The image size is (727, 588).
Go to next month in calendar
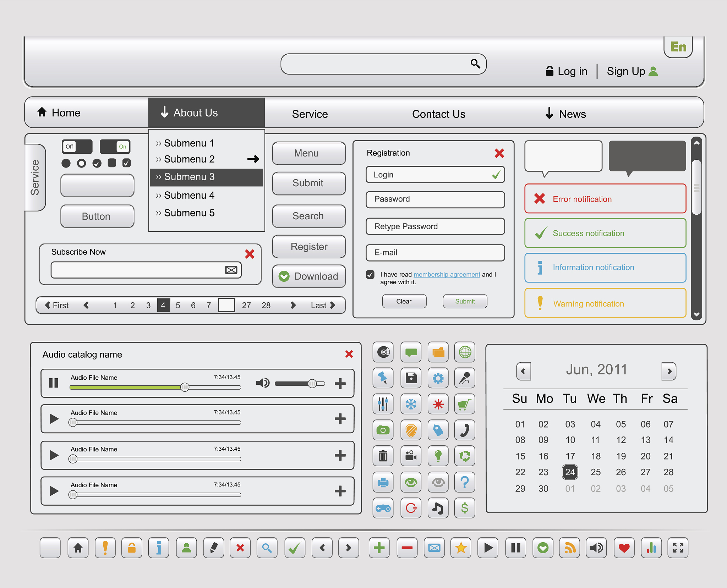[669, 371]
